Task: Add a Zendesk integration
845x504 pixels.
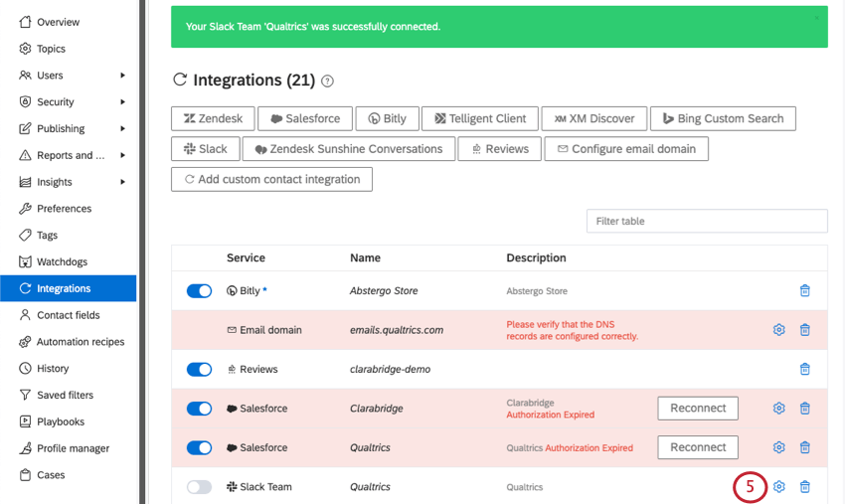Action: tap(213, 118)
